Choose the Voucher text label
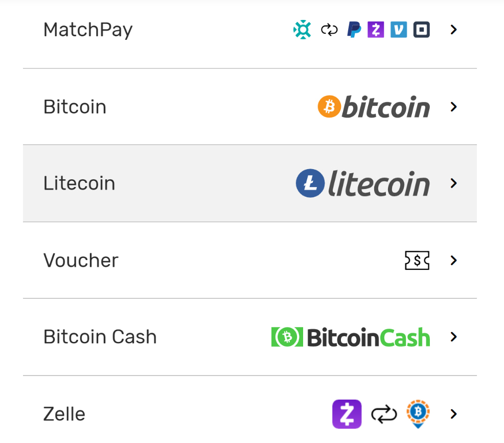The height and width of the screenshot is (443, 504). coord(81,260)
